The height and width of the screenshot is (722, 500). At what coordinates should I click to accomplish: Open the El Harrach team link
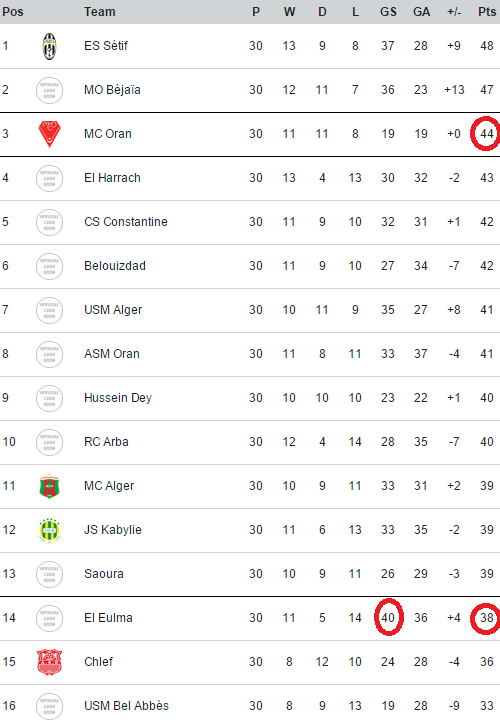click(112, 178)
